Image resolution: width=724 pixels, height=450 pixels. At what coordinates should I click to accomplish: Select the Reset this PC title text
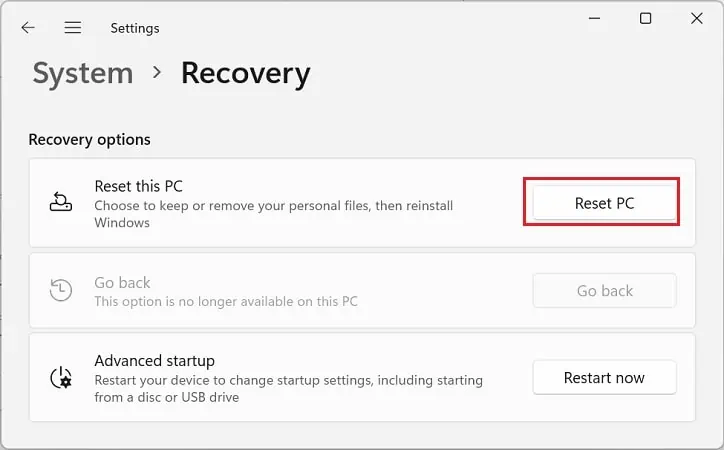click(138, 186)
